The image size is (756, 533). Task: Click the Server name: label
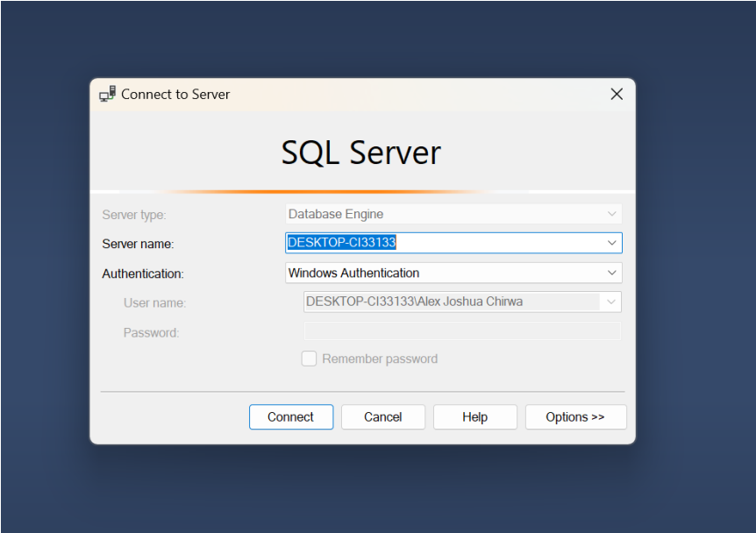click(x=138, y=244)
